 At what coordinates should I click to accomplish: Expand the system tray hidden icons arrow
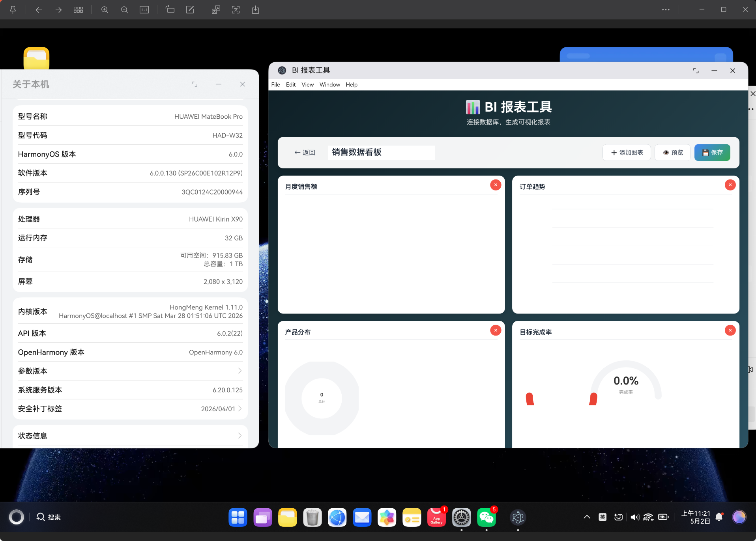click(587, 517)
